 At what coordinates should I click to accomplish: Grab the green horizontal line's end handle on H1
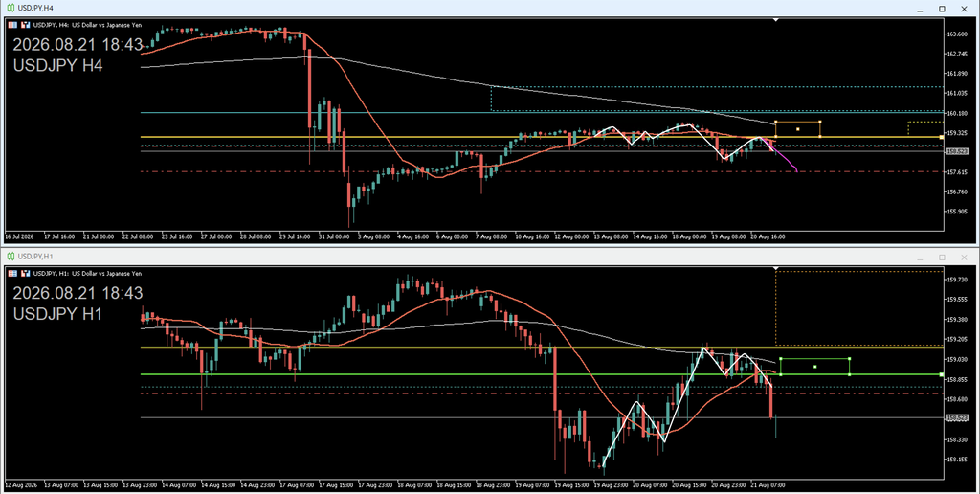tap(942, 374)
